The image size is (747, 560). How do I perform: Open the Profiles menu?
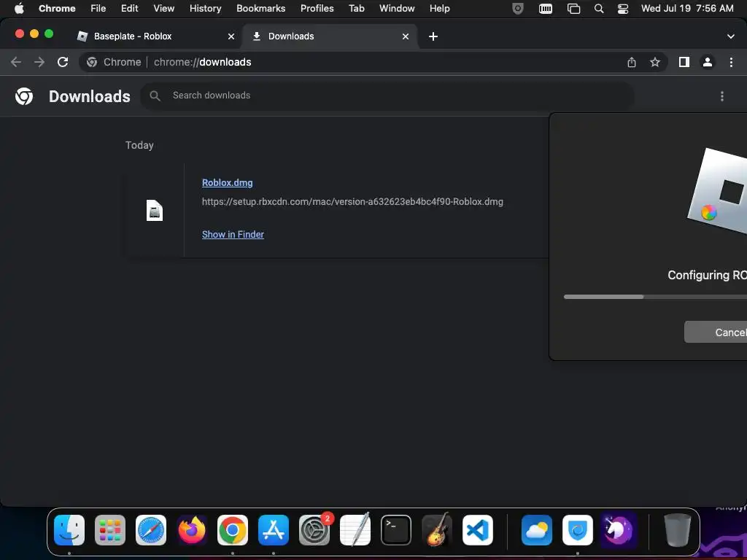click(x=317, y=9)
